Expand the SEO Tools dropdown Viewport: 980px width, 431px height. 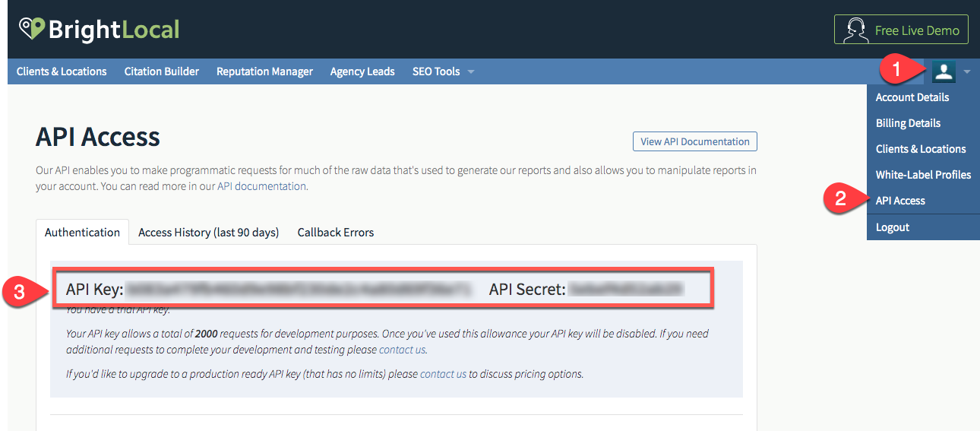pyautogui.click(x=443, y=71)
